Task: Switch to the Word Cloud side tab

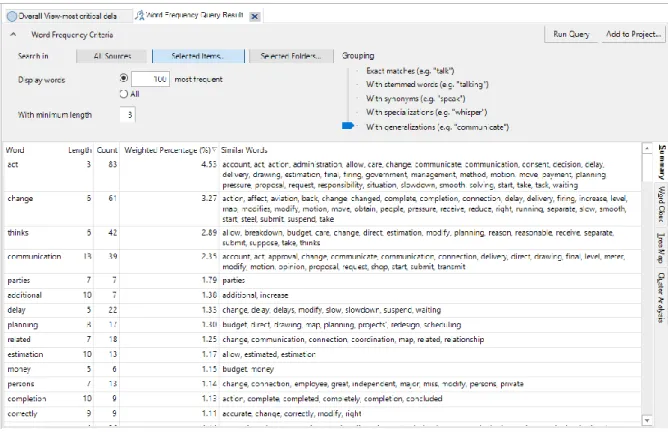Action: pos(661,204)
